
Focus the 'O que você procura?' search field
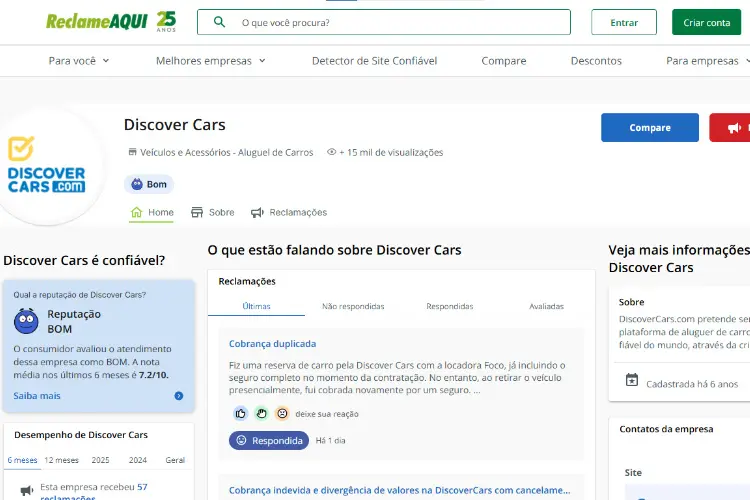tap(384, 22)
